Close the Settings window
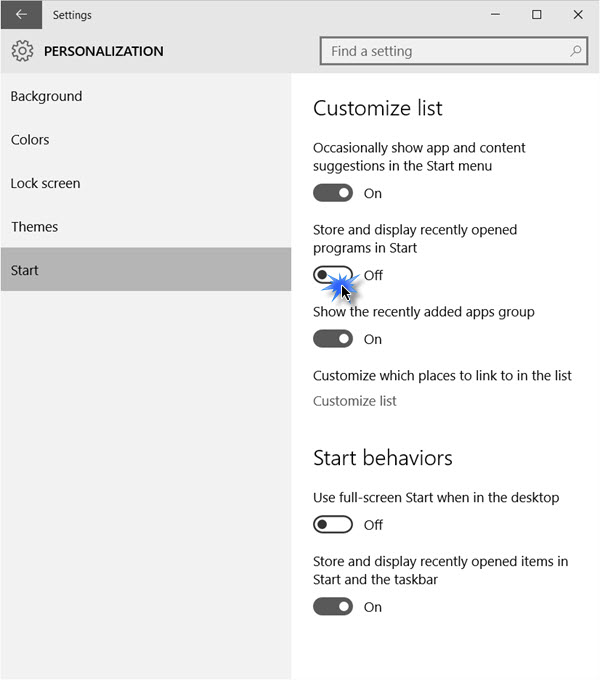The image size is (600, 680). click(578, 15)
